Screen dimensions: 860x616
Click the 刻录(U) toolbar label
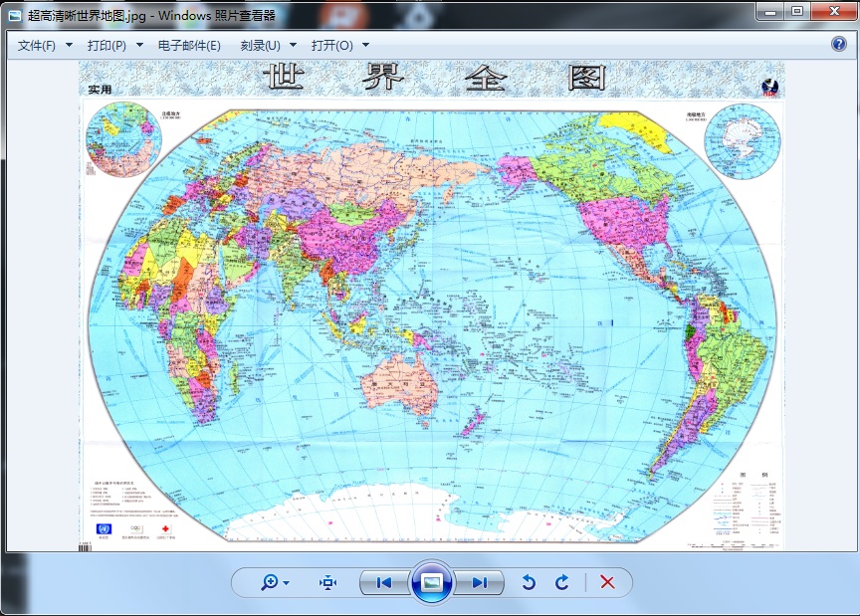(x=260, y=46)
